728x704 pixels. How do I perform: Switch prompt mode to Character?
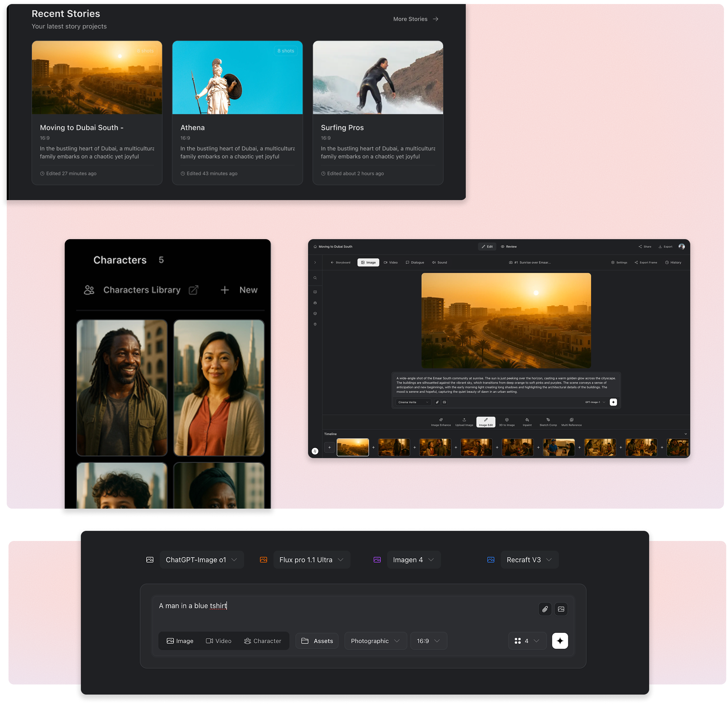[262, 641]
